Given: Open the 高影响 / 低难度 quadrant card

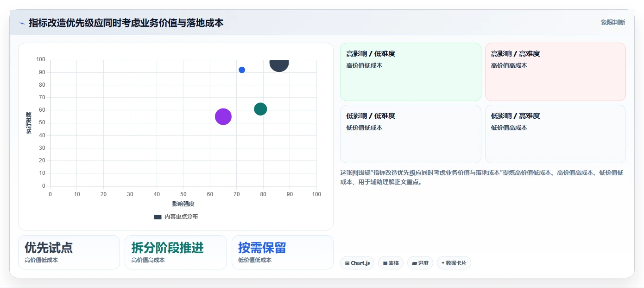Looking at the screenshot, I should [x=411, y=72].
